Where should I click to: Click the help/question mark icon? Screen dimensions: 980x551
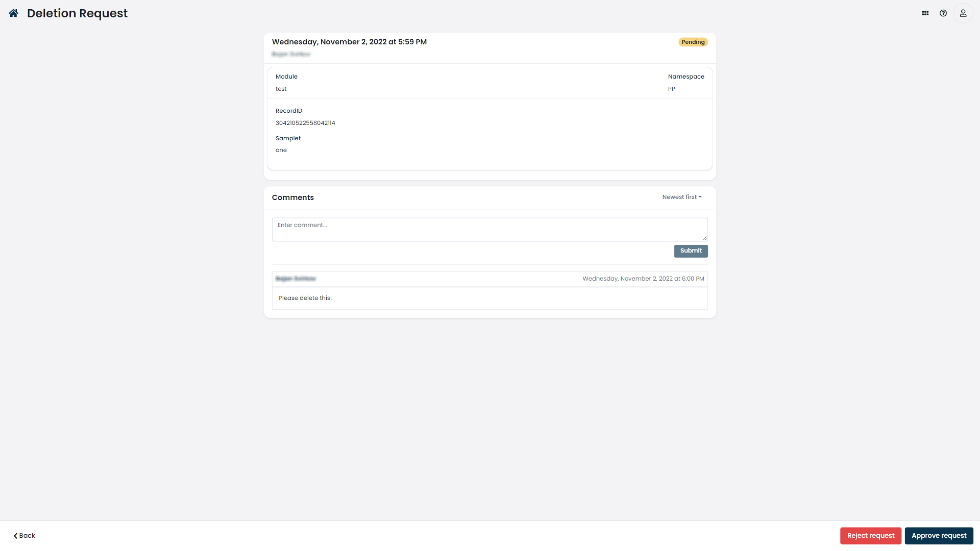tap(944, 13)
